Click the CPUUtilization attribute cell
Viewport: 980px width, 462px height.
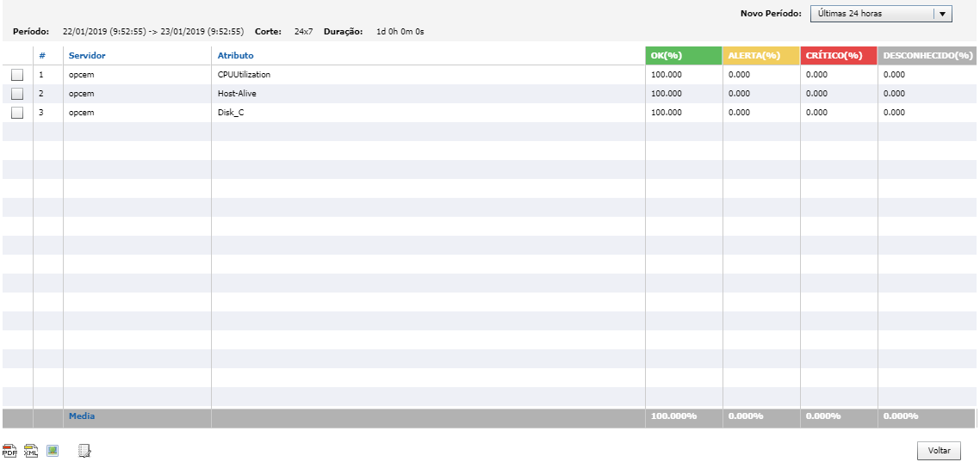point(244,75)
